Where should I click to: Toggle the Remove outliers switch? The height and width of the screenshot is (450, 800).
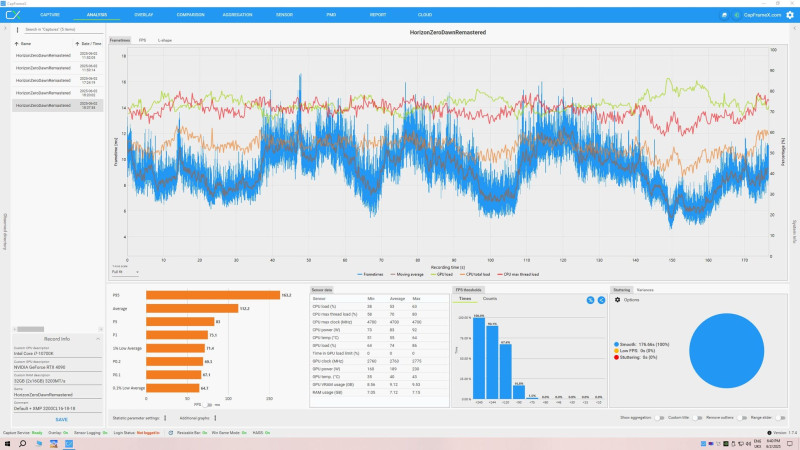pos(742,418)
